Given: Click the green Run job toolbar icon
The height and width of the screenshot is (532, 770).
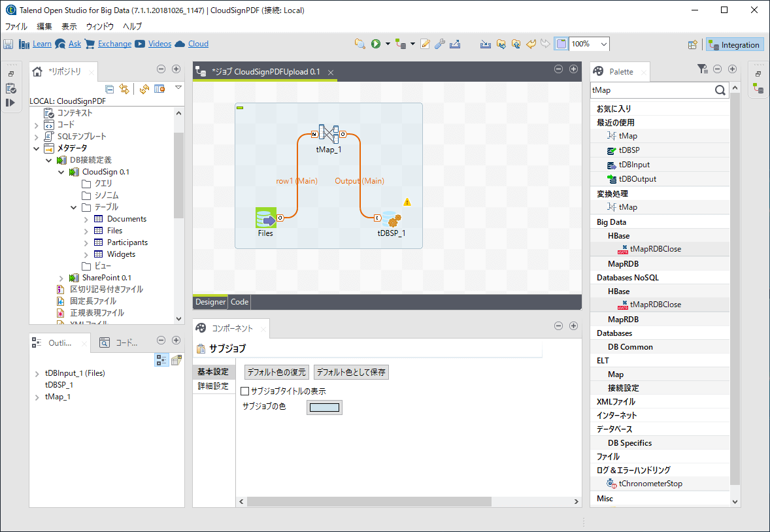Looking at the screenshot, I should (376, 44).
